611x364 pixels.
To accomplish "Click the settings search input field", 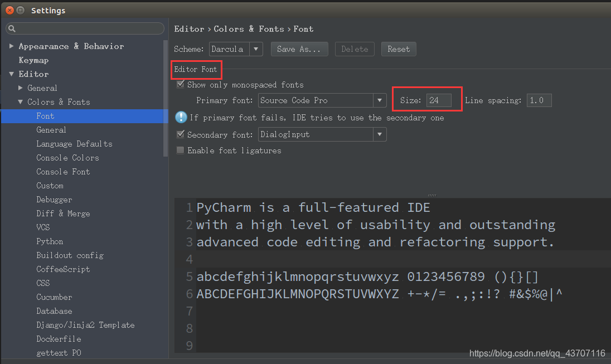I will (85, 28).
